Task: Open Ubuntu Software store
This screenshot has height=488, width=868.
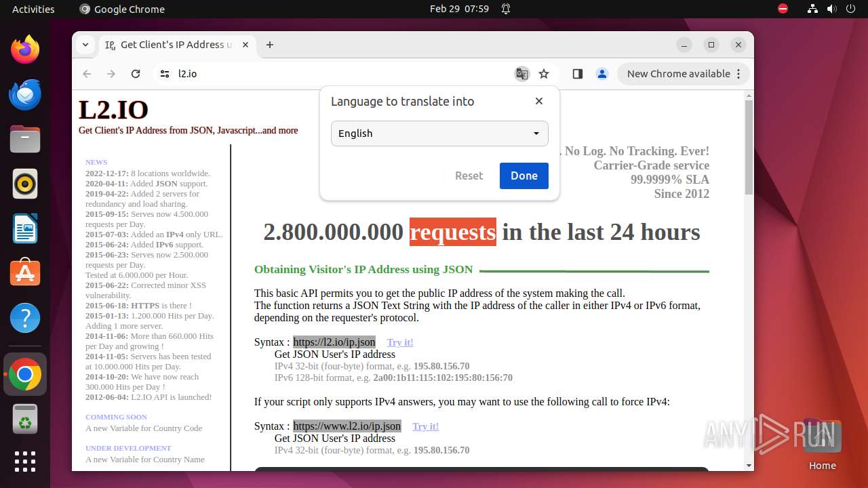Action: (x=25, y=273)
